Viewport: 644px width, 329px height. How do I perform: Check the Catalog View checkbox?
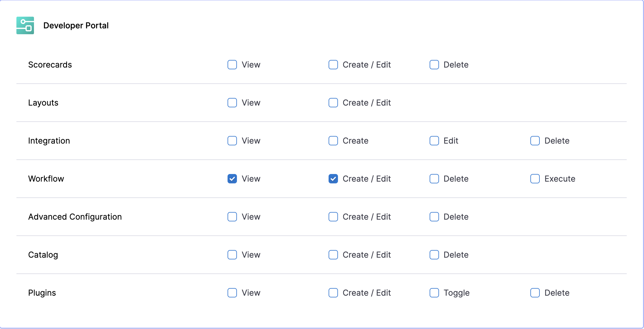click(x=232, y=255)
